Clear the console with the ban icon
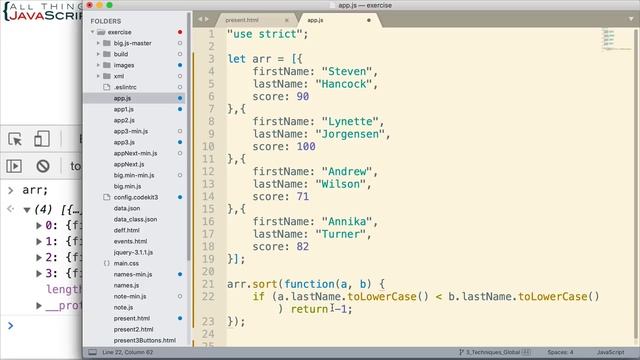Screen dimensions: 640x360 43,166
